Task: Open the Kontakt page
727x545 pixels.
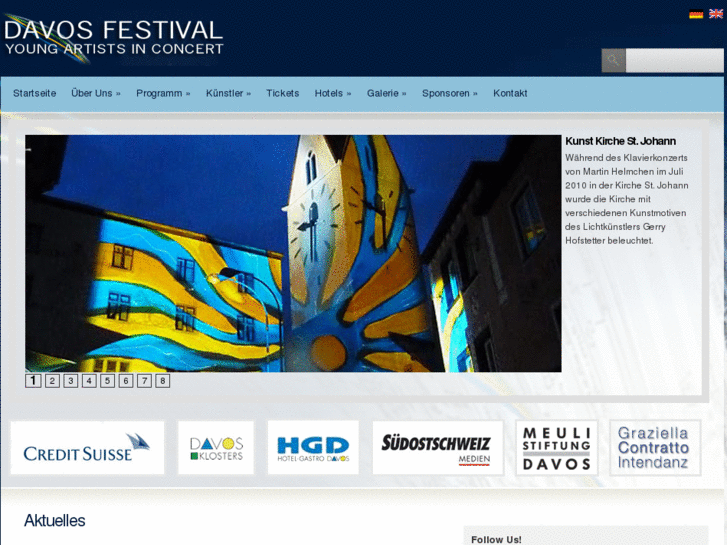Action: [x=510, y=93]
